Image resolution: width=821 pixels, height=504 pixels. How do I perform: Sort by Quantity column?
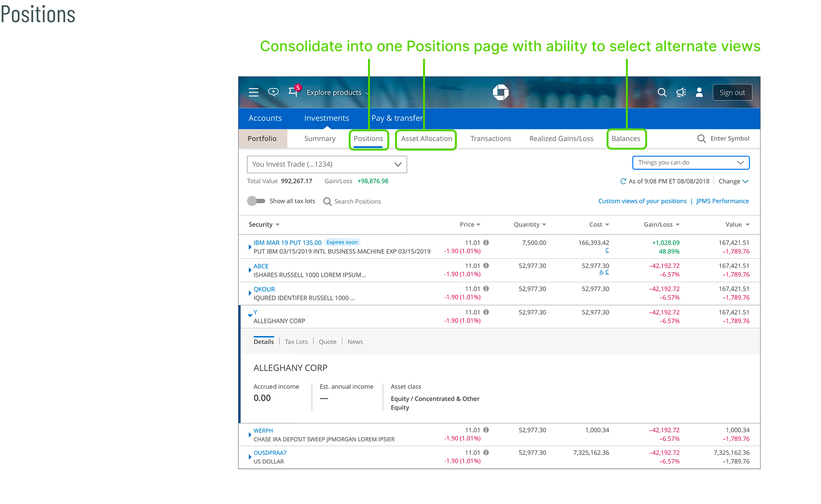[530, 224]
